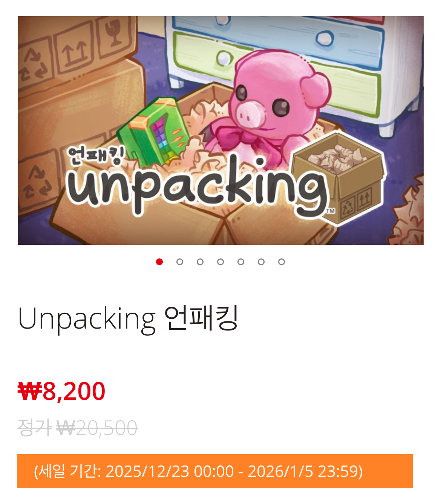Go to the third carousel slide dot
Image resolution: width=441 pixels, height=504 pixels.
200,262
